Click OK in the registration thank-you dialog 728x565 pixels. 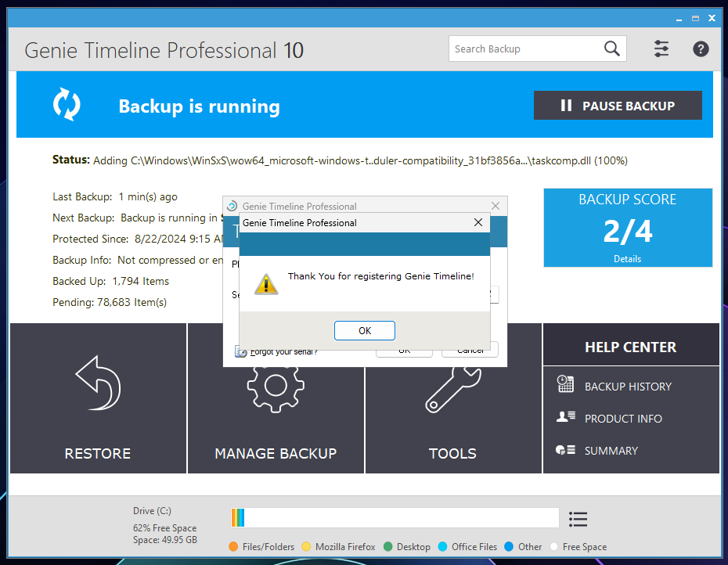point(365,330)
